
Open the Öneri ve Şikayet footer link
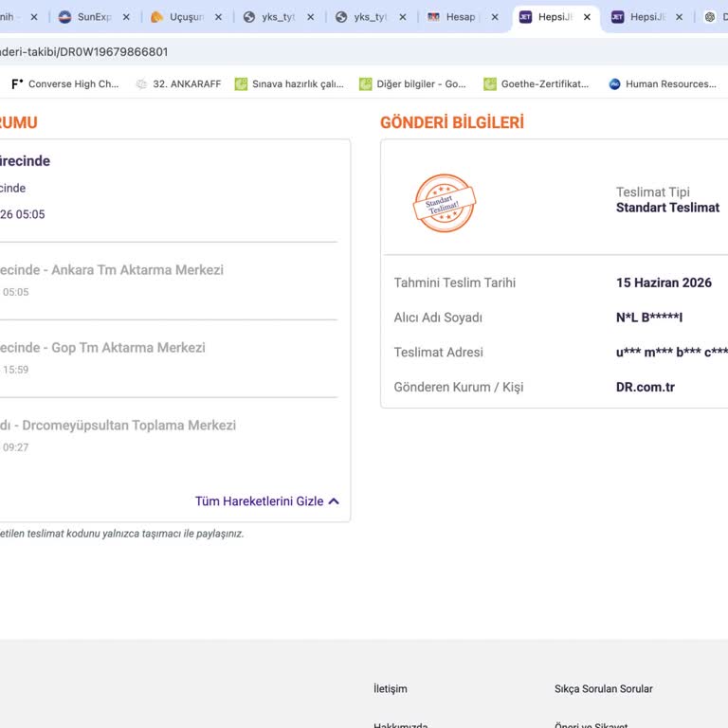pyautogui.click(x=591, y=724)
